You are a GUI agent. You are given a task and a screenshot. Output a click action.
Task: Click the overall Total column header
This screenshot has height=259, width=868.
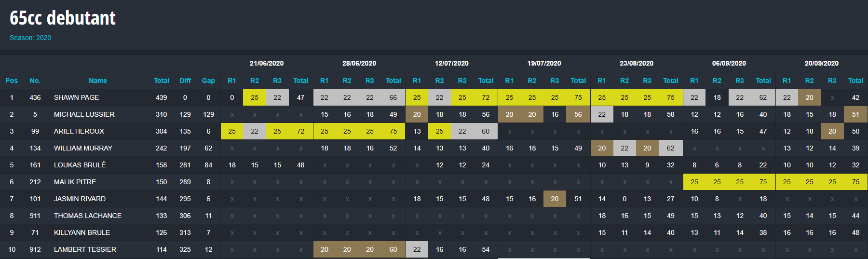tap(162, 81)
